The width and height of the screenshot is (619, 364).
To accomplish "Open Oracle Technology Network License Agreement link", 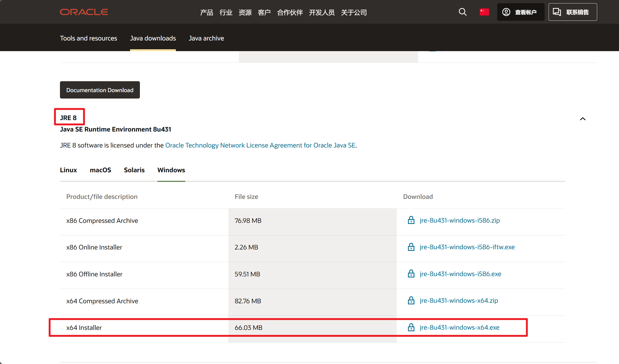I will coord(260,145).
